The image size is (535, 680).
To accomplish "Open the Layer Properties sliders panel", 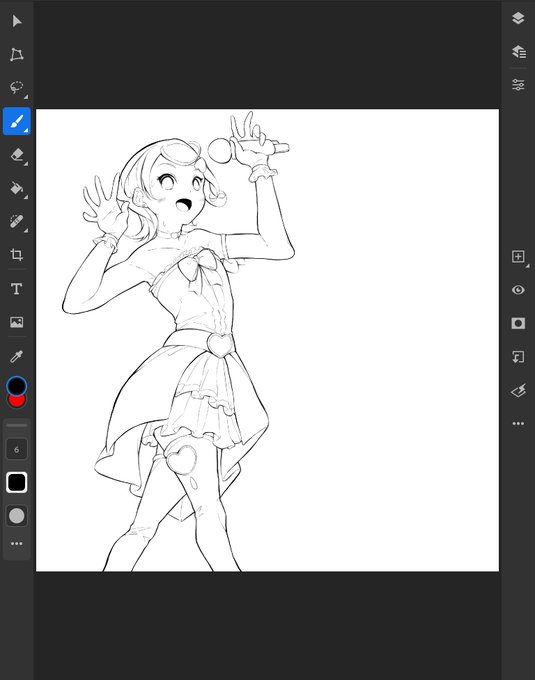I will tap(518, 85).
